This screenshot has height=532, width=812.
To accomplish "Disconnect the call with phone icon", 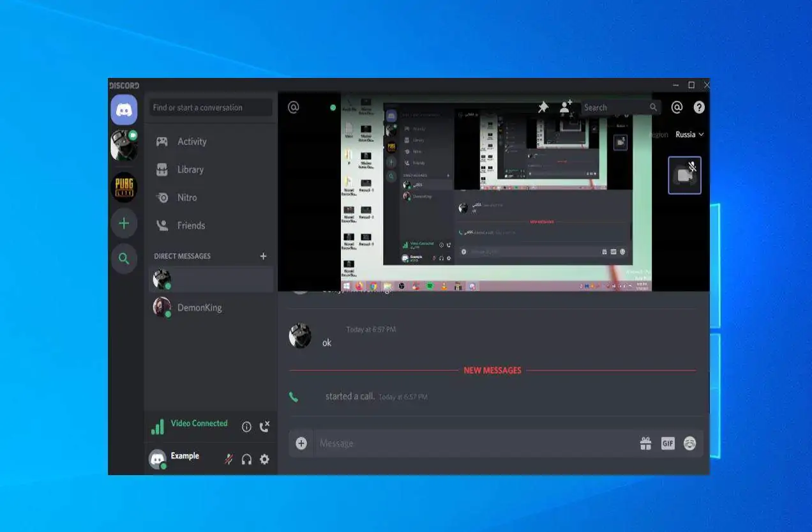I will click(264, 427).
